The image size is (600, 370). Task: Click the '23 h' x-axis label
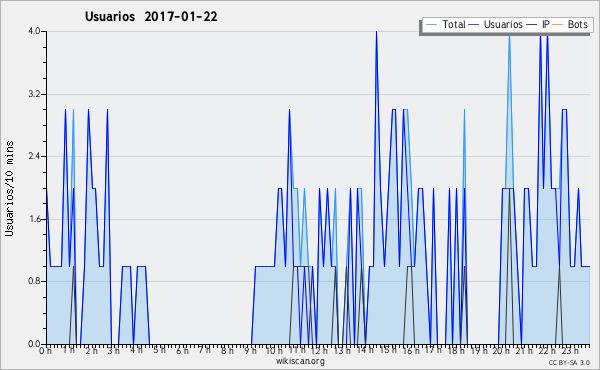(x=570, y=351)
